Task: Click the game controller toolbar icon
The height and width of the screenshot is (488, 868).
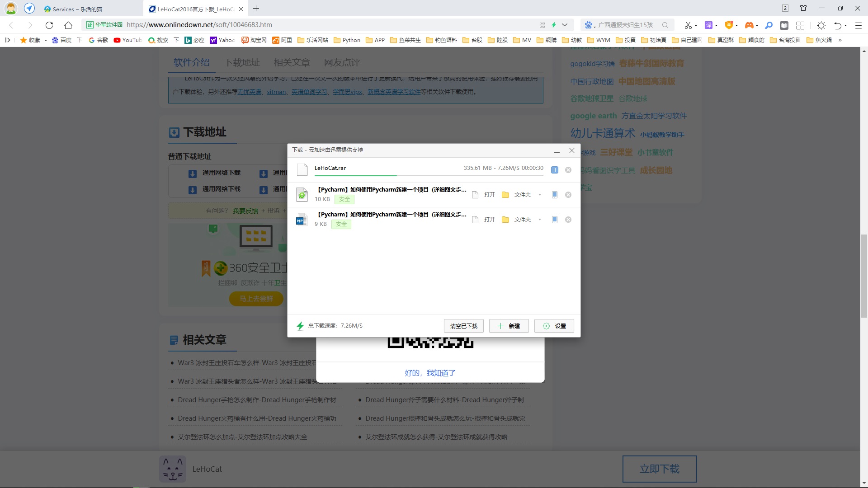Action: pos(749,25)
